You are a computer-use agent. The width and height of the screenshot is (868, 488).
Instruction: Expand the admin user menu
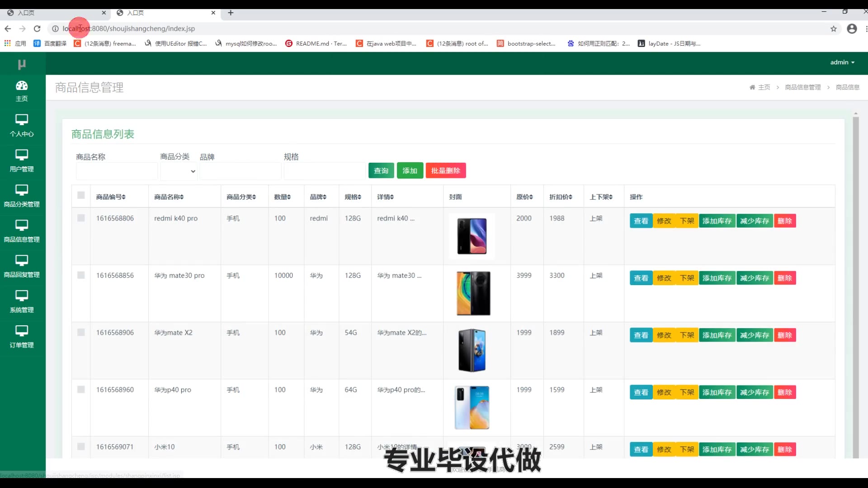pos(842,62)
